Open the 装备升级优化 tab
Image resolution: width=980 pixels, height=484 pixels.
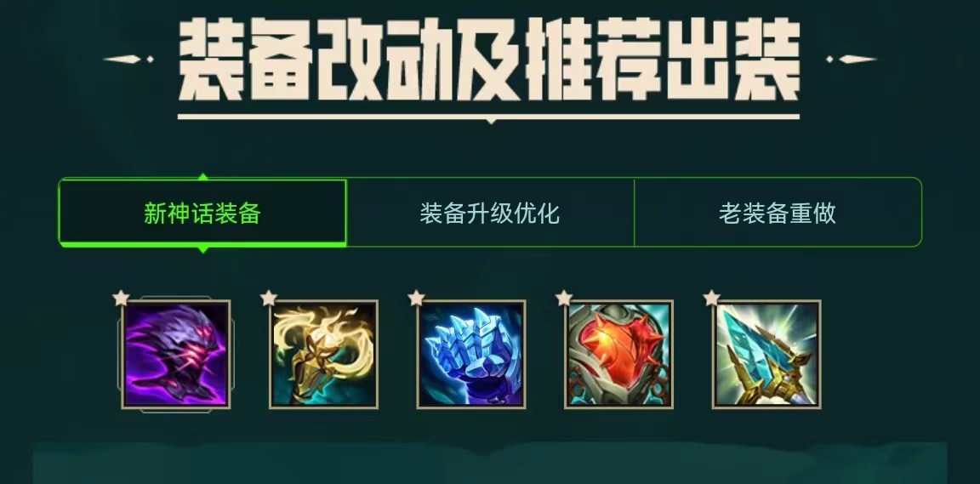click(490, 213)
